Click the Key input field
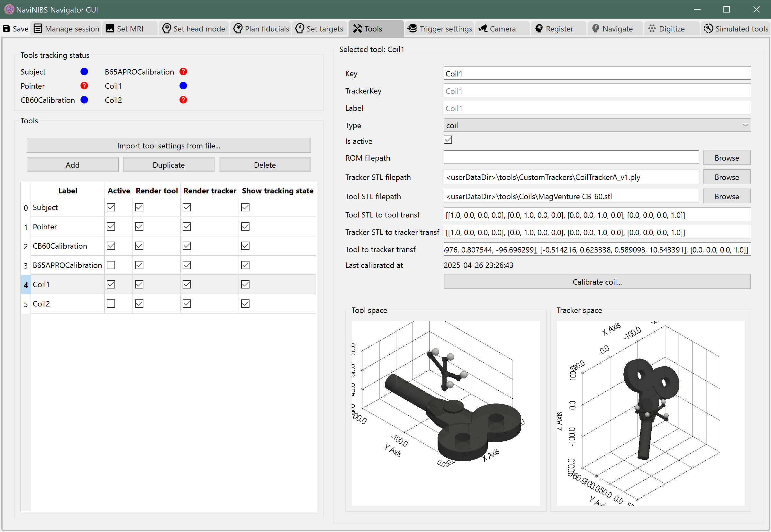This screenshot has width=771, height=532. pyautogui.click(x=597, y=73)
